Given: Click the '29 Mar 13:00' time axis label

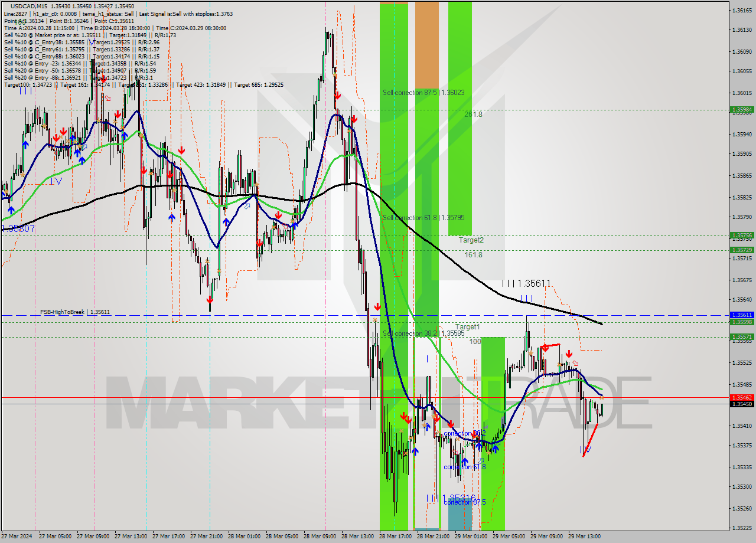Looking at the screenshot, I should coord(584,537).
